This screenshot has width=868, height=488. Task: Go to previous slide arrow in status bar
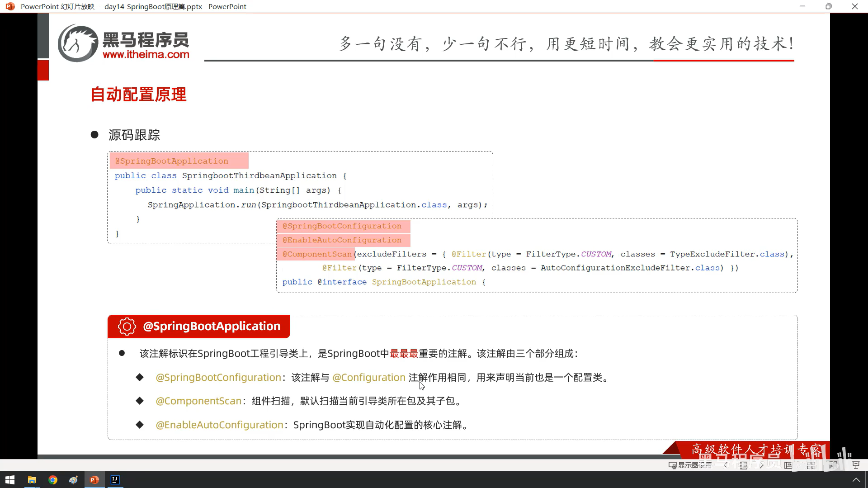pos(726,465)
